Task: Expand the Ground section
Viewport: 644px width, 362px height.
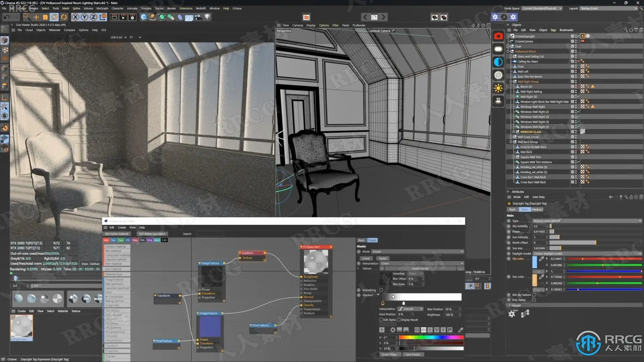Action: click(x=516, y=305)
